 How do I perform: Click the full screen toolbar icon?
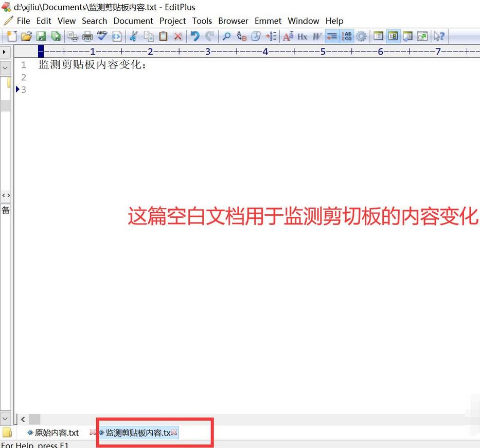[x=422, y=36]
